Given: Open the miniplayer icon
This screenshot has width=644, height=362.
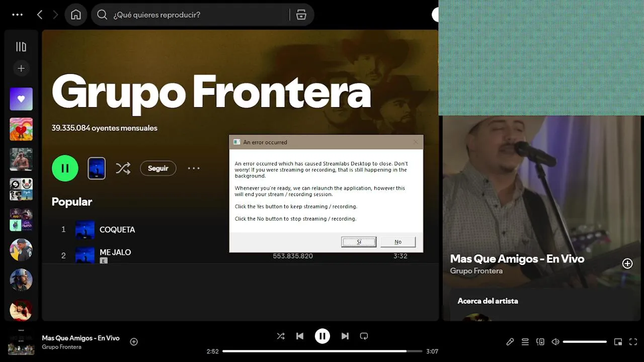Looking at the screenshot, I should pyautogui.click(x=618, y=342).
